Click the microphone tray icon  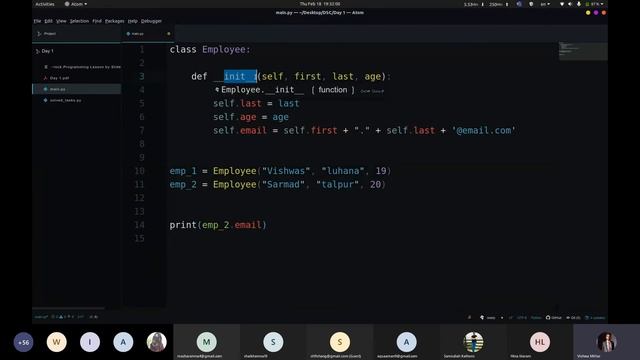578,4
